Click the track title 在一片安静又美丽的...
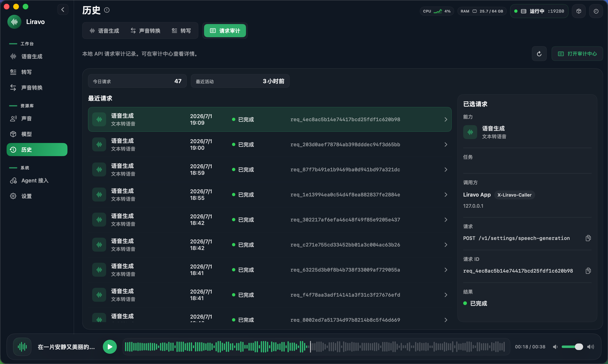Viewport: 608px width, 364px height. [66, 347]
